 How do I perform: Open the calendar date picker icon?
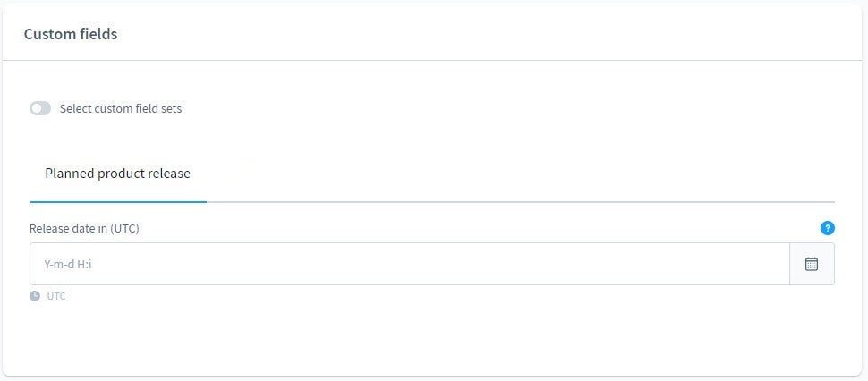(x=812, y=264)
